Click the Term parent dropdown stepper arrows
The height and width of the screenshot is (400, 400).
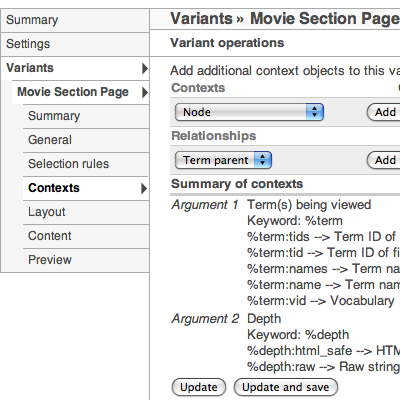pos(263,160)
